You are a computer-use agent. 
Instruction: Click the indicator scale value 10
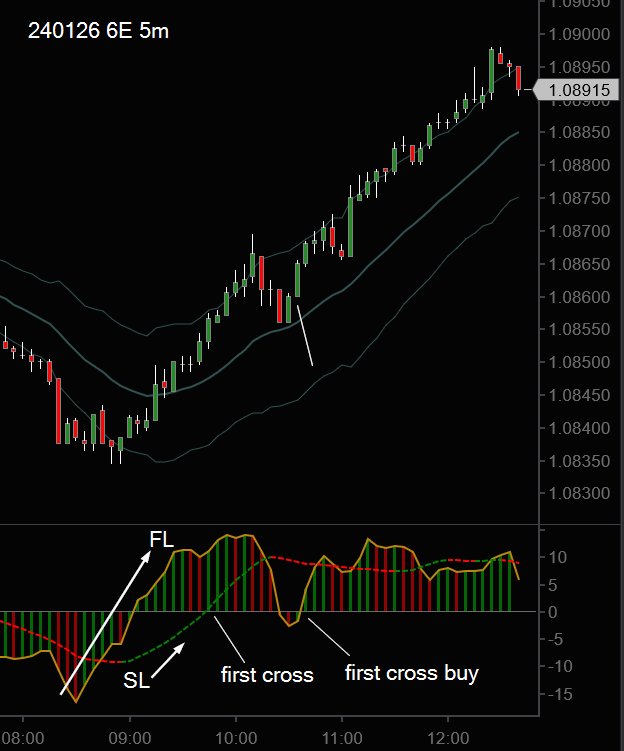coord(557,557)
